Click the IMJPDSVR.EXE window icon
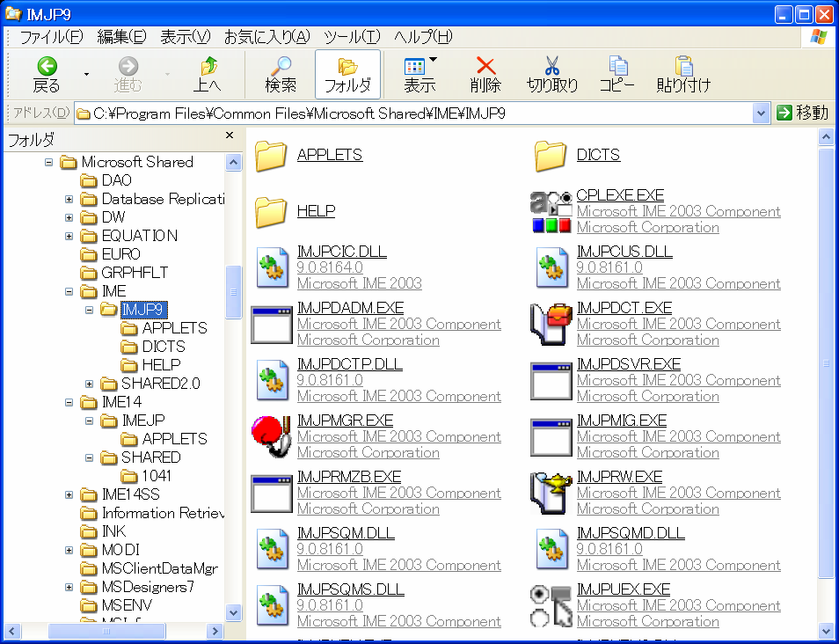839x644 pixels. pyautogui.click(x=551, y=381)
